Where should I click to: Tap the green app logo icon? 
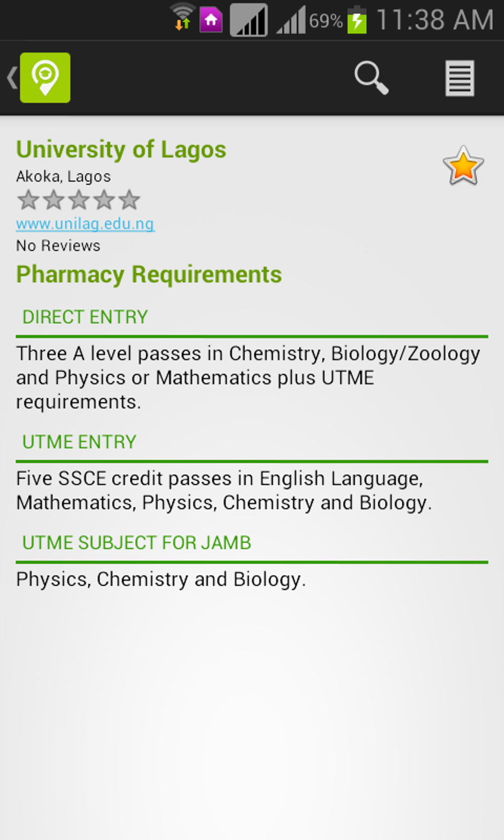pyautogui.click(x=45, y=78)
